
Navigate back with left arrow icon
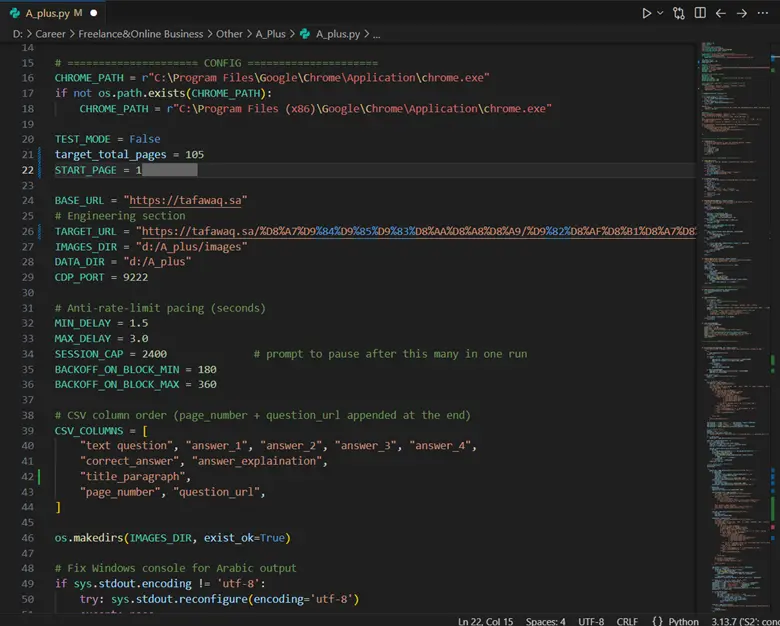[720, 13]
